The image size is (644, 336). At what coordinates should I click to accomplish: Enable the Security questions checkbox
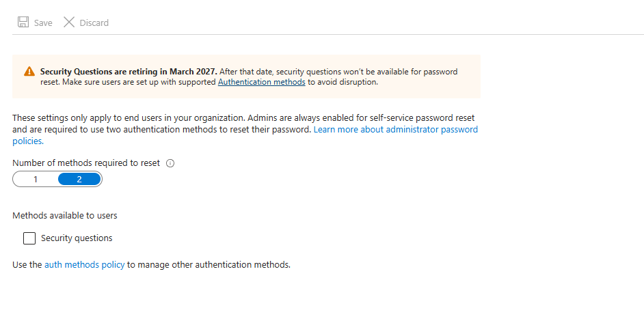click(x=29, y=238)
